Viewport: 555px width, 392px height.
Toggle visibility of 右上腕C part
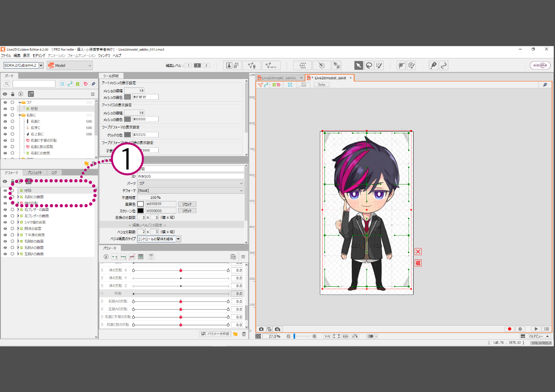point(5,134)
